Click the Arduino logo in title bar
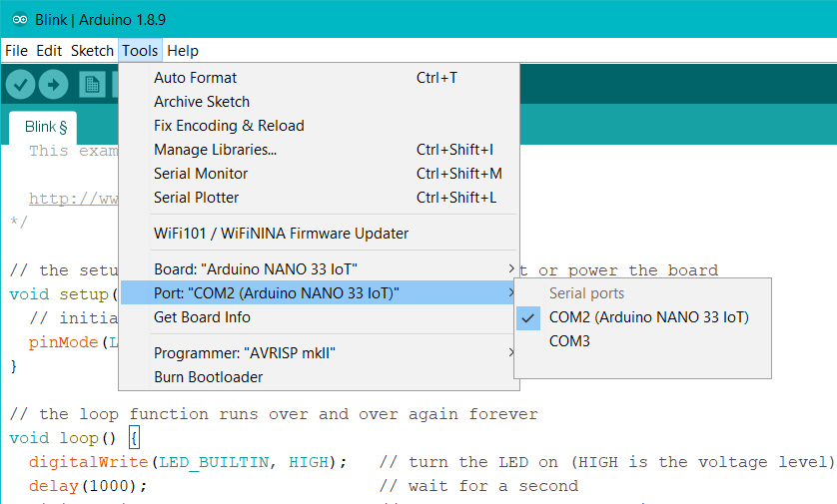The height and width of the screenshot is (504, 837). (20, 20)
